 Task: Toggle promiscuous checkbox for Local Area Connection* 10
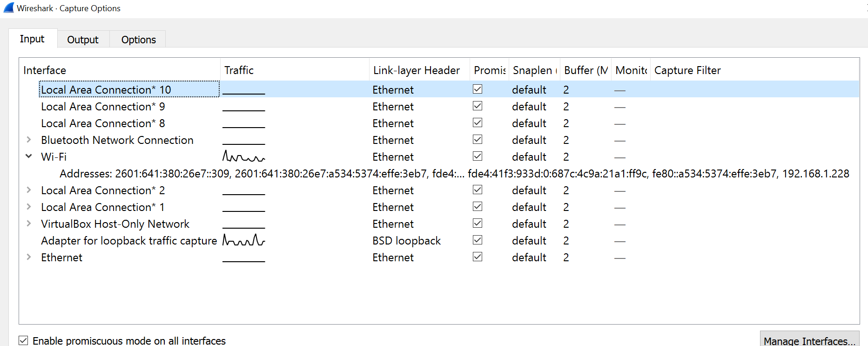click(x=478, y=89)
